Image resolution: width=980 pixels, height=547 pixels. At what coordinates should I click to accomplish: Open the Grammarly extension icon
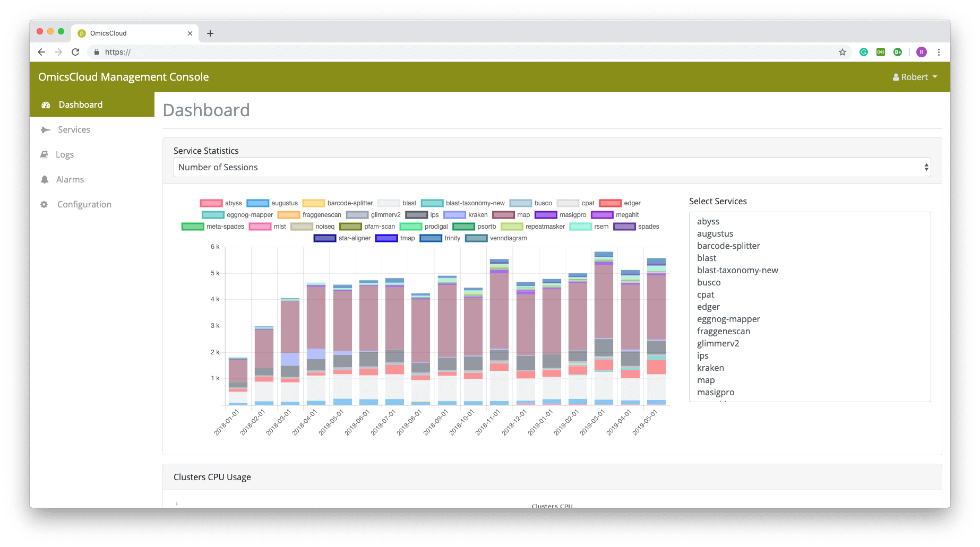[864, 52]
